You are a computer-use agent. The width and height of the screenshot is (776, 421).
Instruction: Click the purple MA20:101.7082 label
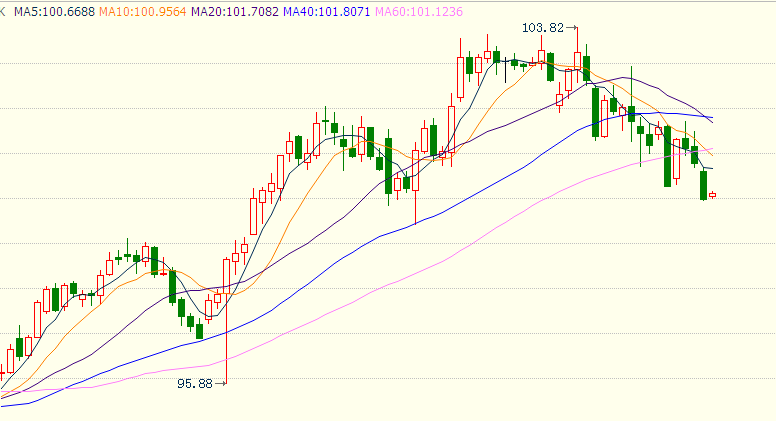pos(235,11)
